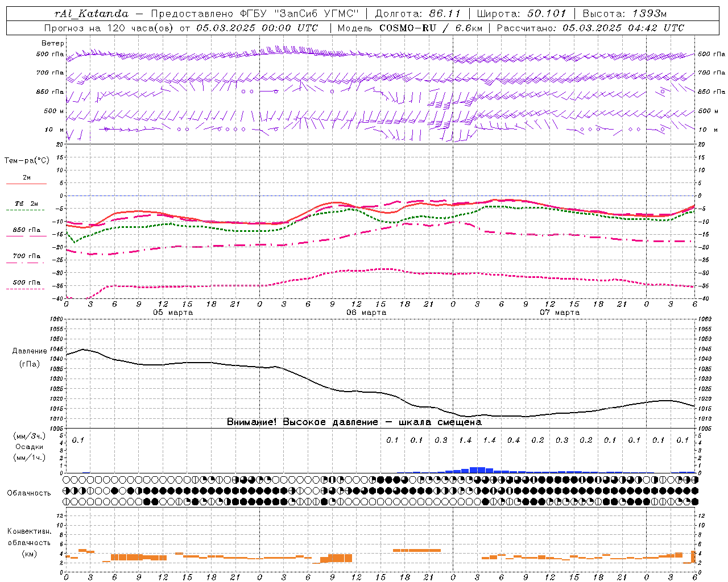Click the station name rAl_Katanda
728x582 pixels.
point(92,14)
